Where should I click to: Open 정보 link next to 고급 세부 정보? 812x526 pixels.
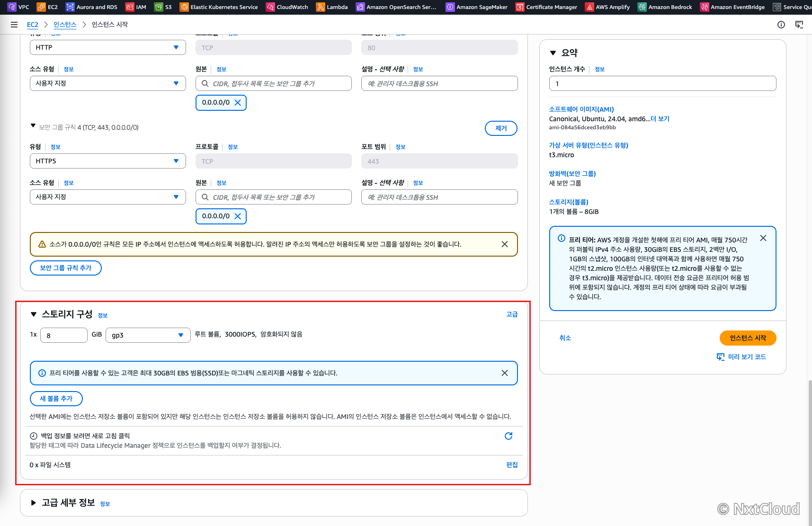[105, 504]
